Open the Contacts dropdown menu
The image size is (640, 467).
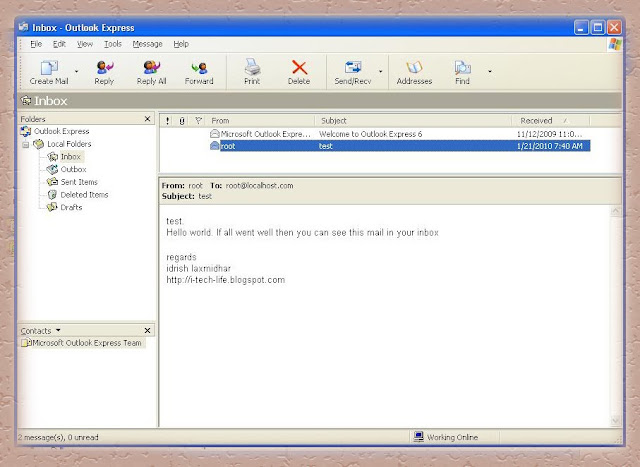[x=58, y=330]
